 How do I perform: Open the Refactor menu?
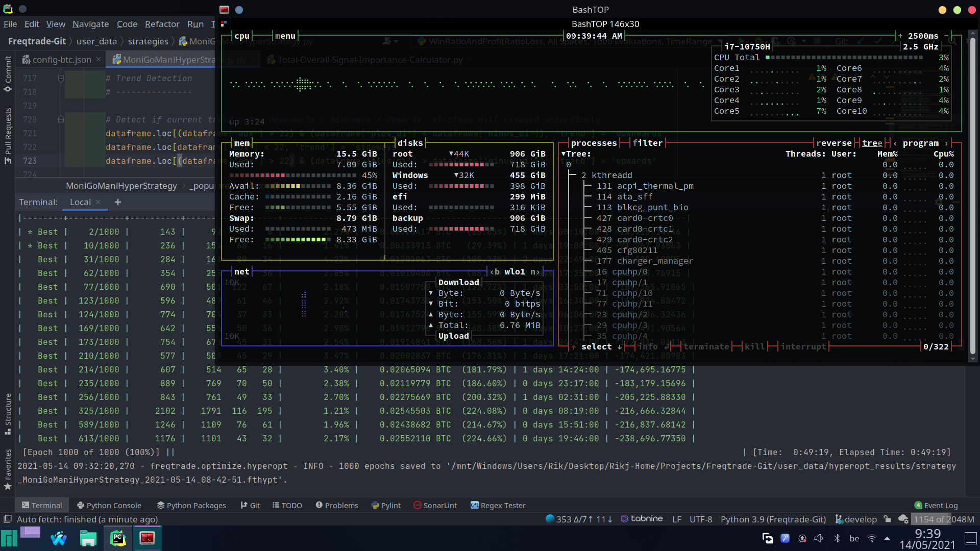click(162, 24)
